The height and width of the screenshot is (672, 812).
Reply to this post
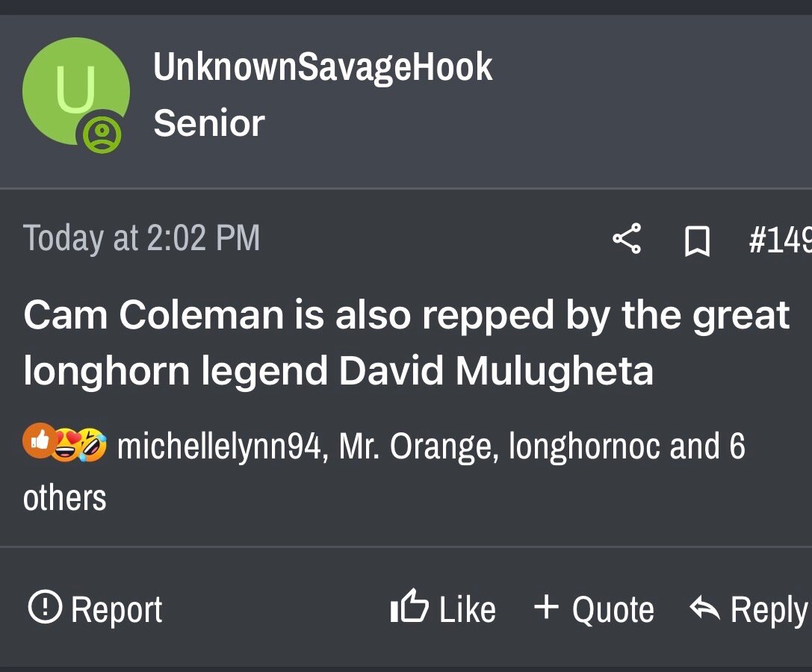pyautogui.click(x=749, y=609)
